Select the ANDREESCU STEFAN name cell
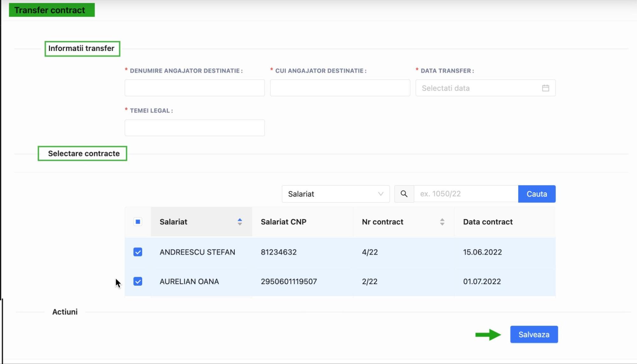 coord(197,252)
